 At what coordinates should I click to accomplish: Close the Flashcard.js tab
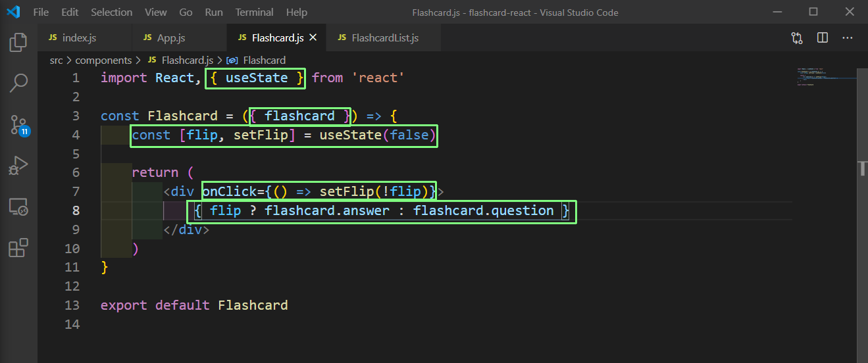(x=313, y=38)
